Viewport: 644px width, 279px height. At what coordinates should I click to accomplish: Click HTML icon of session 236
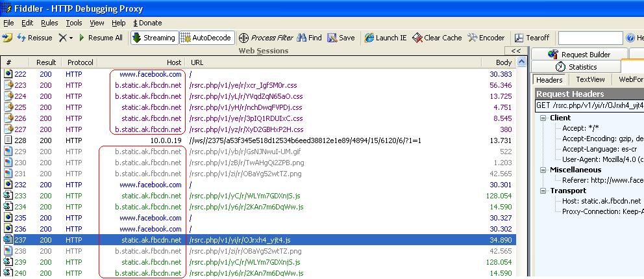pos(8,229)
